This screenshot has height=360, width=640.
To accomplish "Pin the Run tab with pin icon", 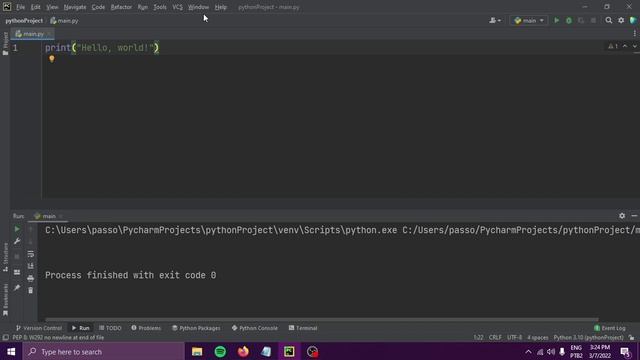I will pyautogui.click(x=17, y=288).
